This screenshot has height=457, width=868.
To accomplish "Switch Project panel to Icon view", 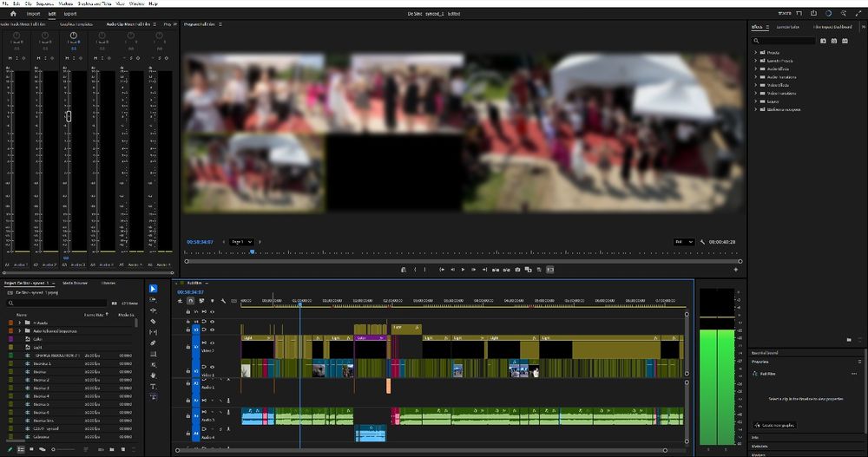I will coord(31,449).
